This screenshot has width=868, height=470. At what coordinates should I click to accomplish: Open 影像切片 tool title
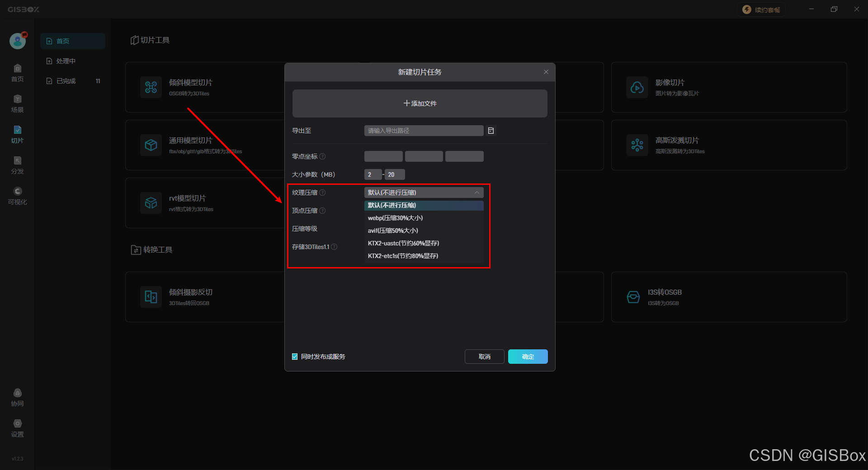coord(670,83)
